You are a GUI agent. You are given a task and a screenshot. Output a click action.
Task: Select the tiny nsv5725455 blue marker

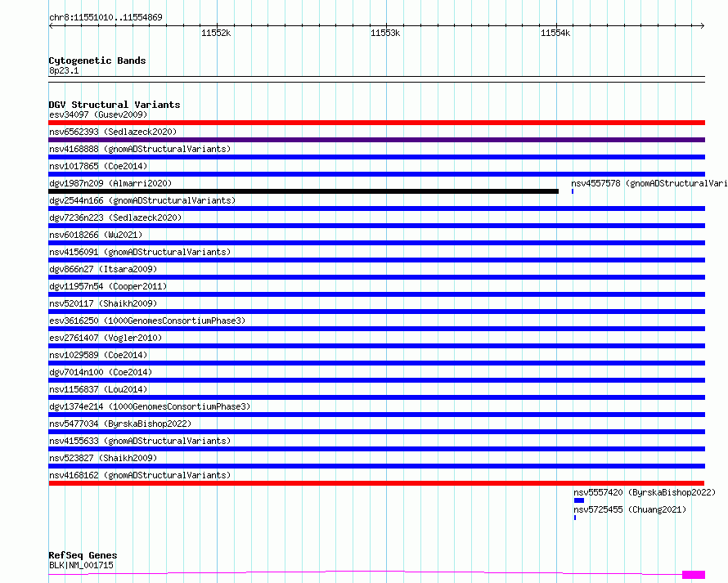575,518
